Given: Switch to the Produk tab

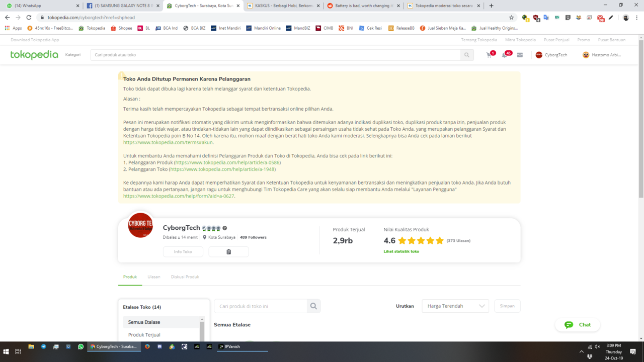Looking at the screenshot, I should pyautogui.click(x=130, y=277).
